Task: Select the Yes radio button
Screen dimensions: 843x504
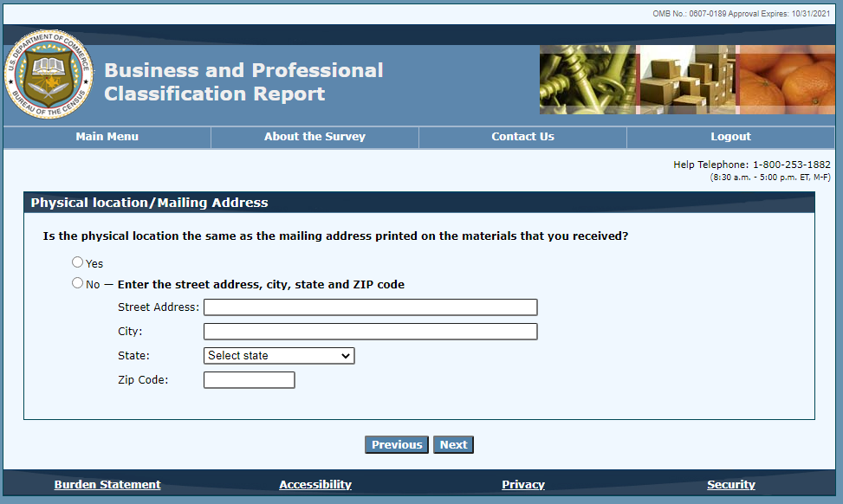Action: click(78, 262)
